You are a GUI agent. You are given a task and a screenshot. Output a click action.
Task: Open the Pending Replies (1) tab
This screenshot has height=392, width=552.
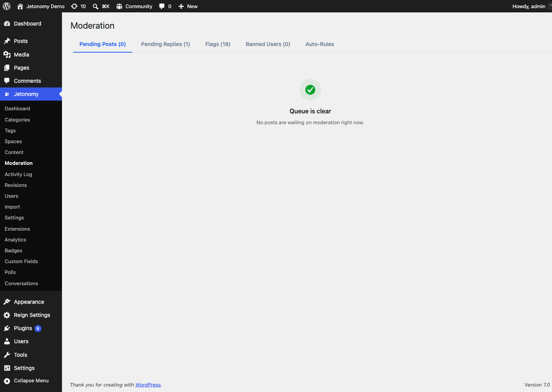[x=165, y=44]
